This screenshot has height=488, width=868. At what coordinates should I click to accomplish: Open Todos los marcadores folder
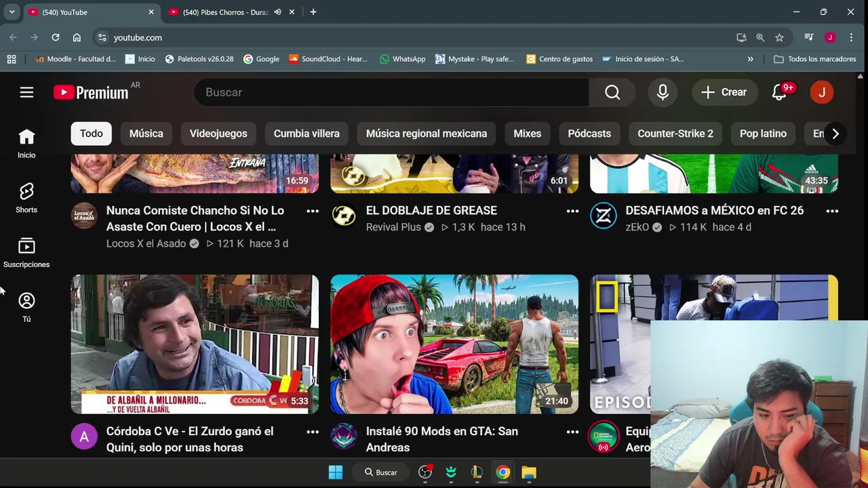[x=815, y=59]
